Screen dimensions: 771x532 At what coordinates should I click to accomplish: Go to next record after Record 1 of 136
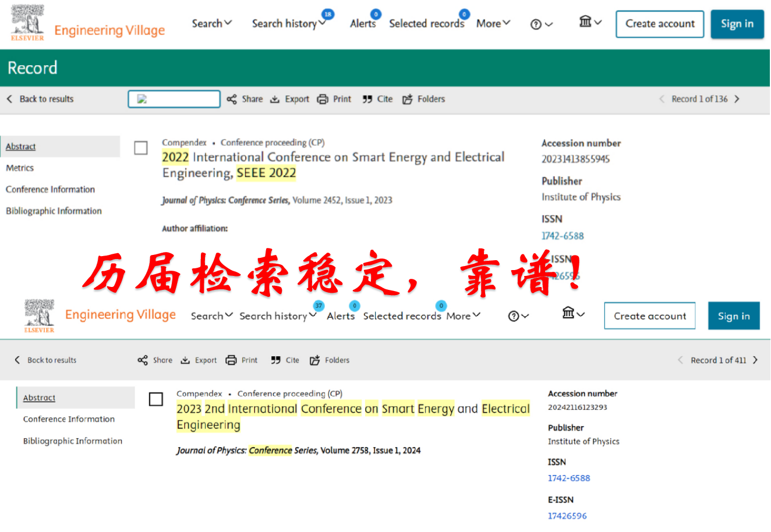click(737, 99)
